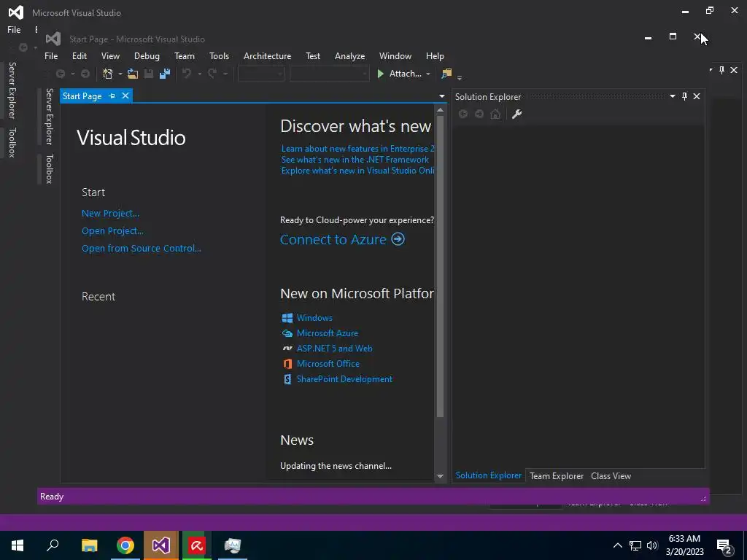The height and width of the screenshot is (560, 747).
Task: Click the Save toolbar icon
Action: [149, 74]
